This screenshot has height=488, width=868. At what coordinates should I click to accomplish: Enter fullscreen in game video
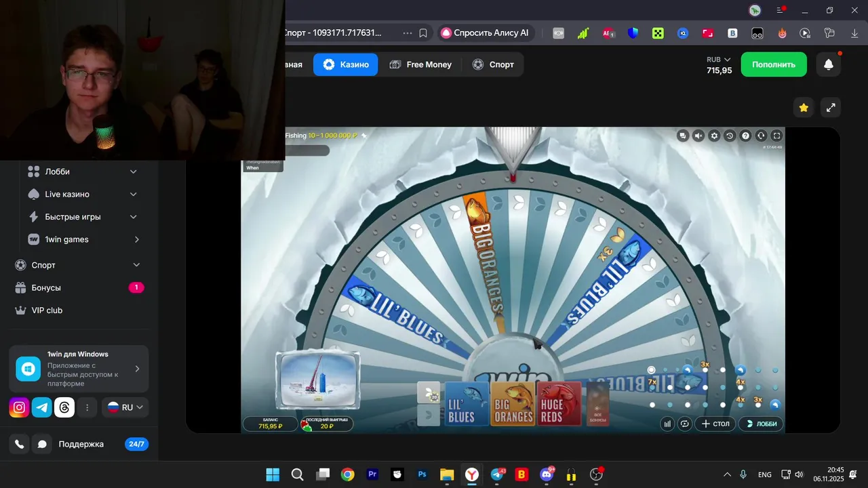[x=776, y=136]
